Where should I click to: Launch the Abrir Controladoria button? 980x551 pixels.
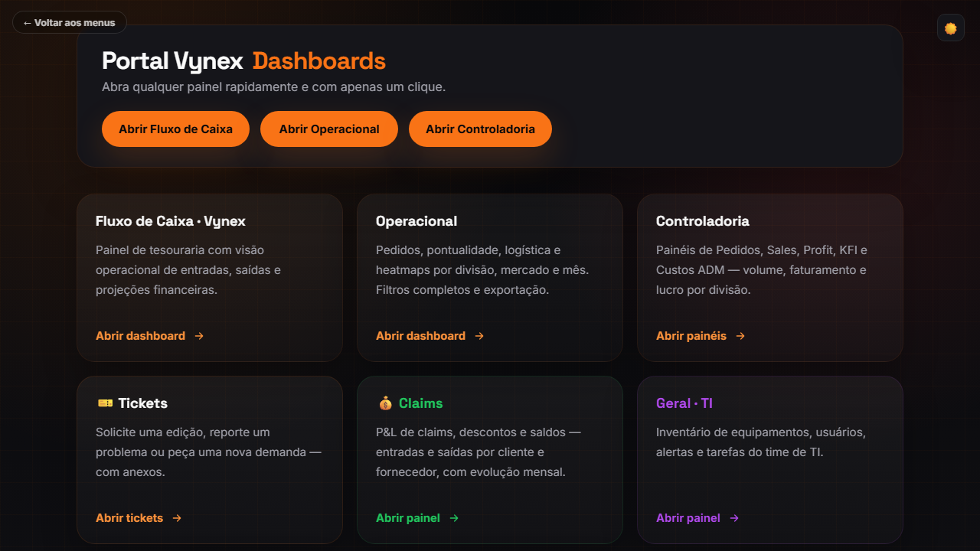480,129
